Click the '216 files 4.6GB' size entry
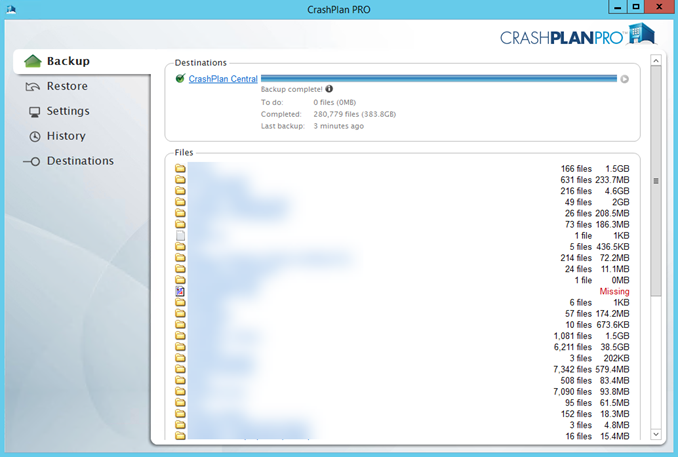The height and width of the screenshot is (457, 678). (x=595, y=191)
